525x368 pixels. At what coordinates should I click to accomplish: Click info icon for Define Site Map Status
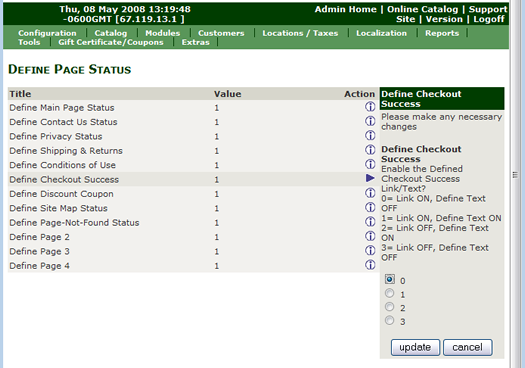370,207
